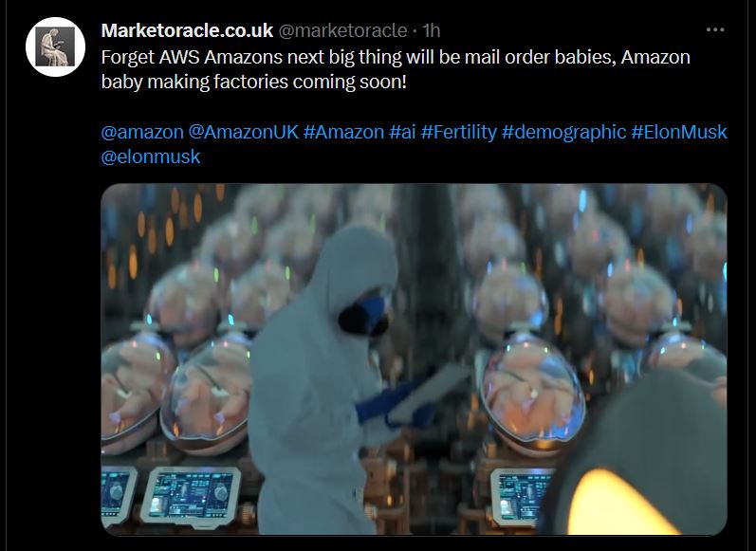Open the three-dot more options menu
This screenshot has height=551, width=756.
pos(714,30)
